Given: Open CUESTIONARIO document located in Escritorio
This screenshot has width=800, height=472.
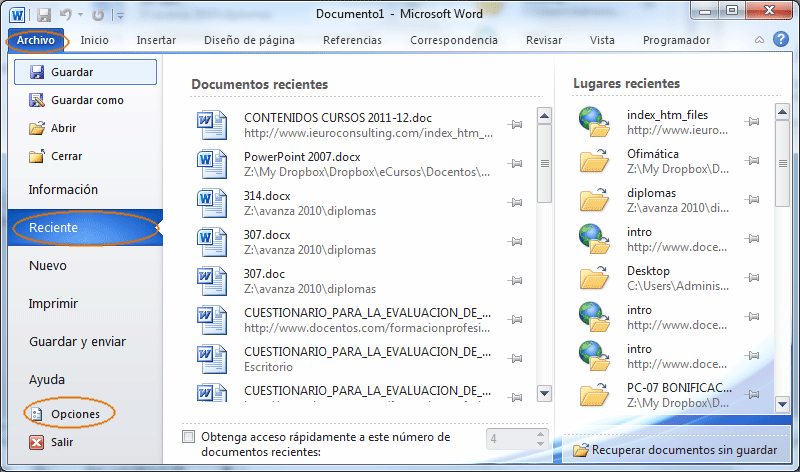Looking at the screenshot, I should [346, 359].
